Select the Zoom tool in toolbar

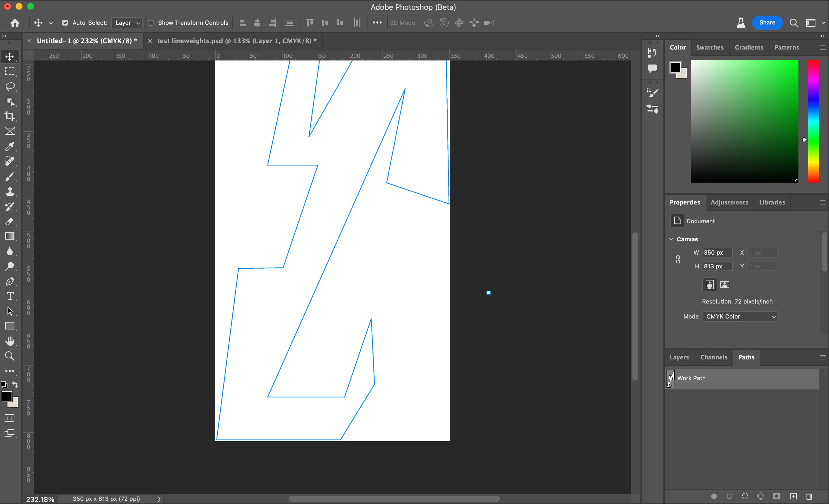point(10,356)
